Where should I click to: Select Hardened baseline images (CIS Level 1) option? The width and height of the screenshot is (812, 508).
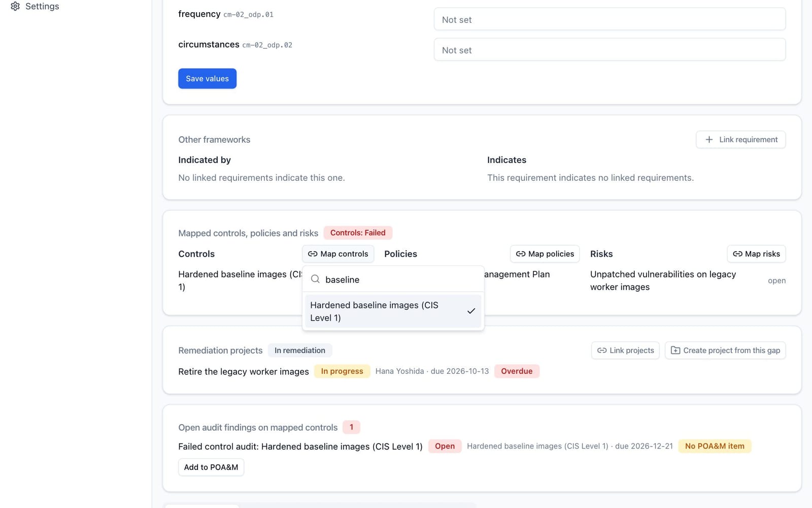coord(393,311)
